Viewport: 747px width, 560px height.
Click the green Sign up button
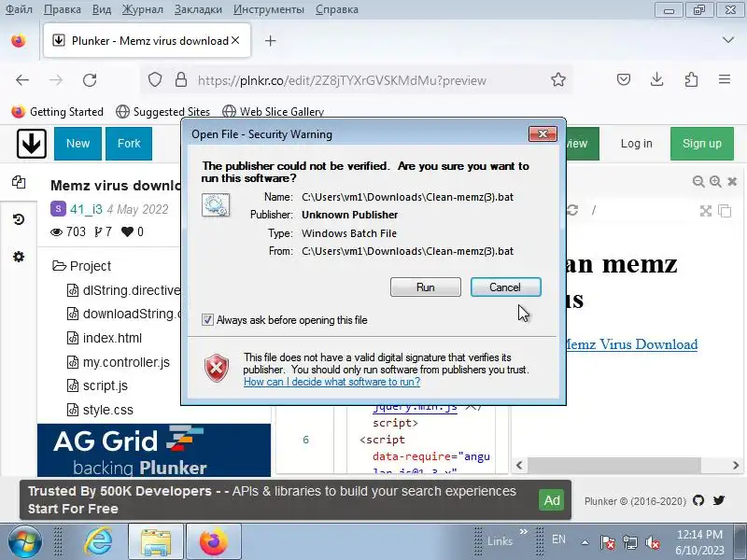point(702,144)
